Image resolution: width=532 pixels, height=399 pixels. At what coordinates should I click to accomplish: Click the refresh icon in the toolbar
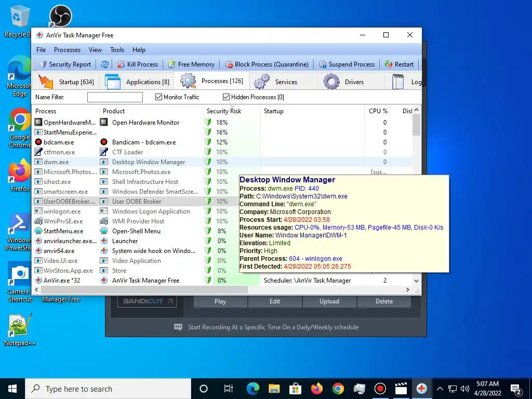[105, 64]
